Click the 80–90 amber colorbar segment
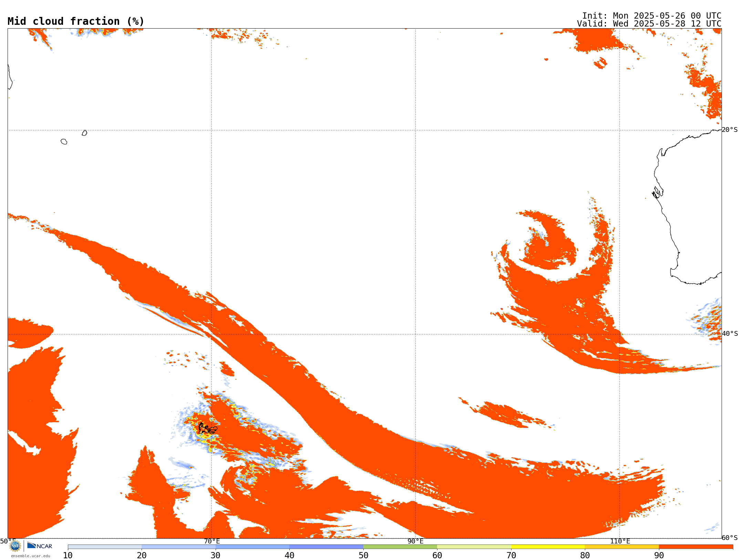Screen dimensions: 744x560 coord(622,547)
